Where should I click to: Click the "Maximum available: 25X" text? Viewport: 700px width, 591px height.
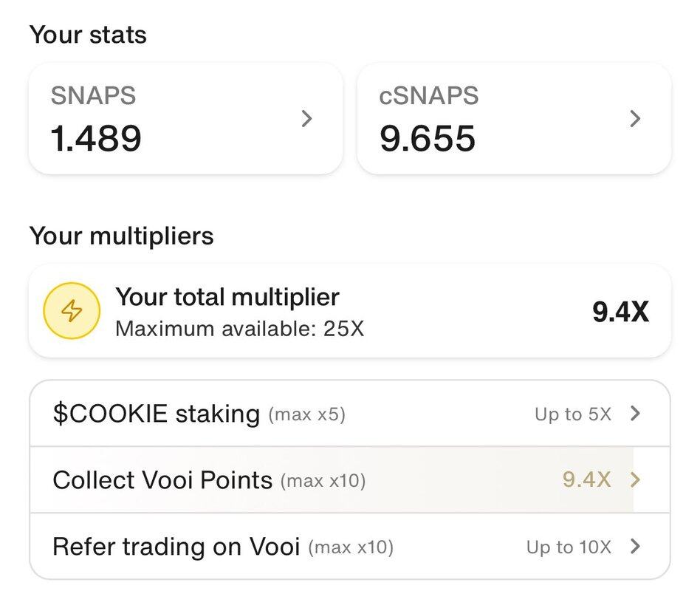(x=240, y=328)
